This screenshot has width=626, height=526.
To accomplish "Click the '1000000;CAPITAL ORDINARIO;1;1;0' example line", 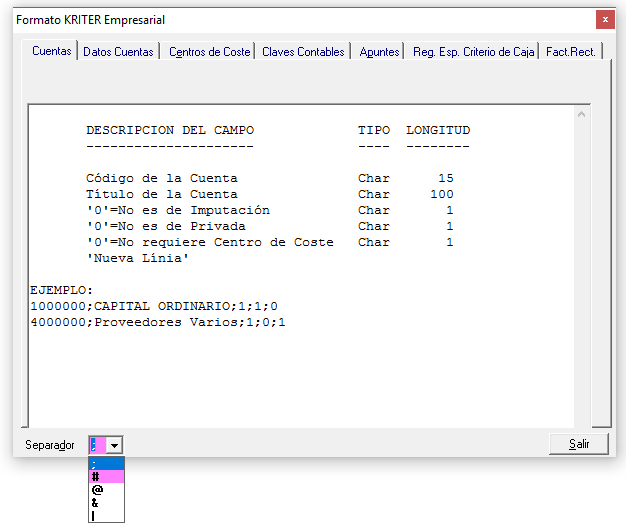I will pos(154,306).
